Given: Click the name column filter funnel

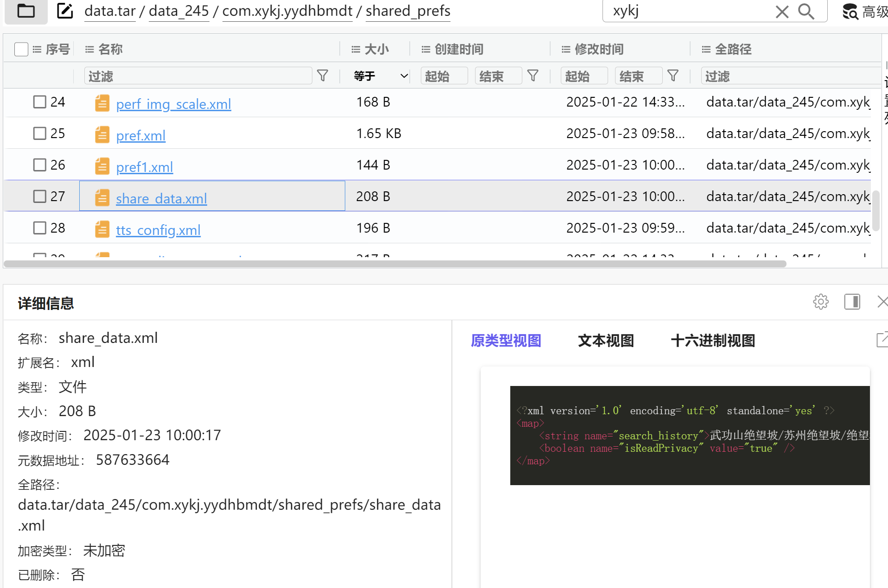Looking at the screenshot, I should click(323, 76).
